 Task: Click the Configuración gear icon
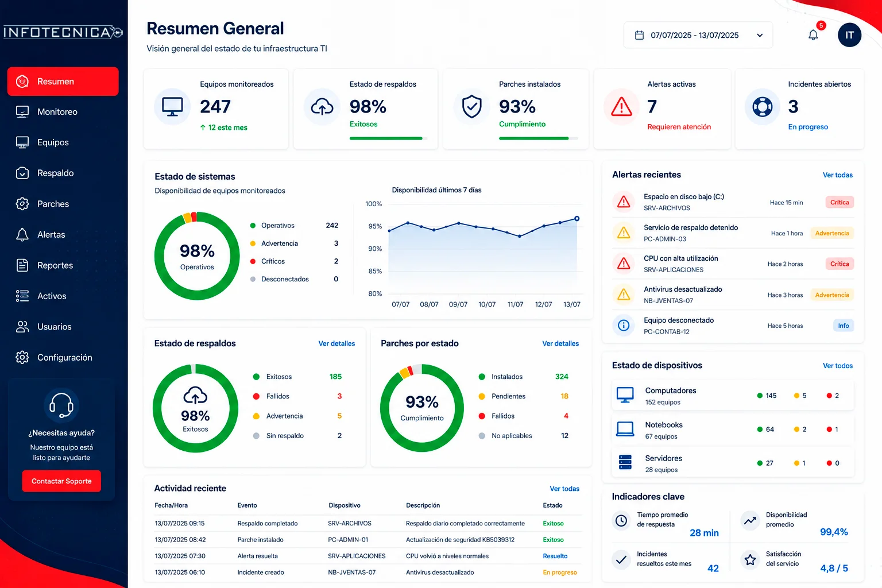tap(22, 357)
